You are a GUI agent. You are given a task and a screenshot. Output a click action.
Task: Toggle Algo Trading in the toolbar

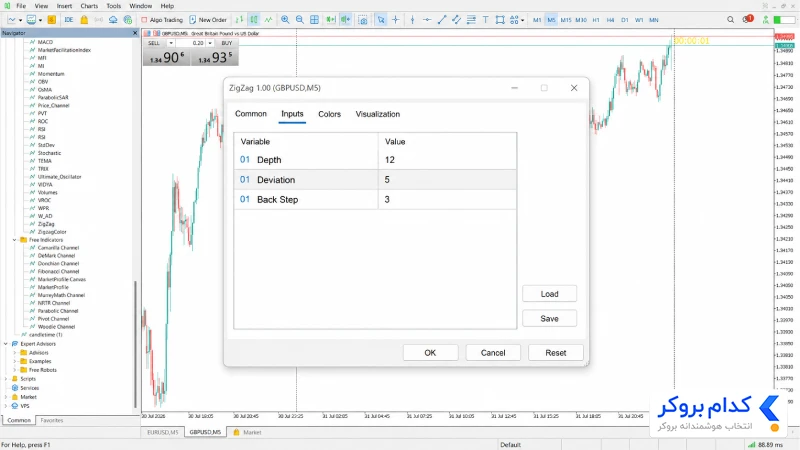click(162, 20)
